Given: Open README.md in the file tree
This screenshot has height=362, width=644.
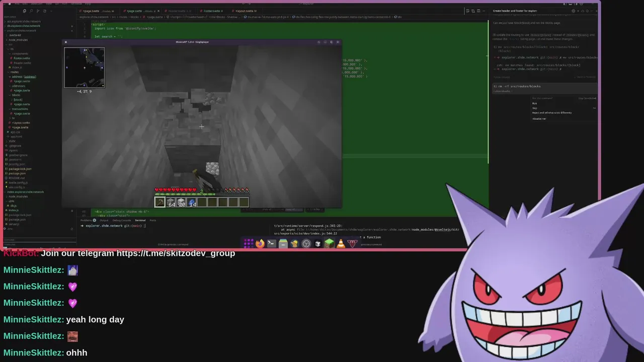Looking at the screenshot, I should tap(17, 178).
